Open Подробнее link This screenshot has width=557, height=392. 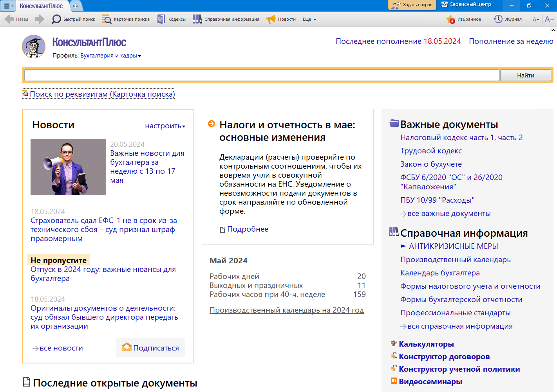coord(248,229)
